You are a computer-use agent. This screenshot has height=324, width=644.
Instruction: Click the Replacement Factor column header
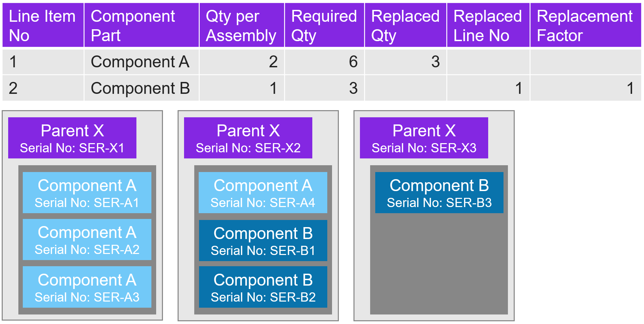(585, 25)
